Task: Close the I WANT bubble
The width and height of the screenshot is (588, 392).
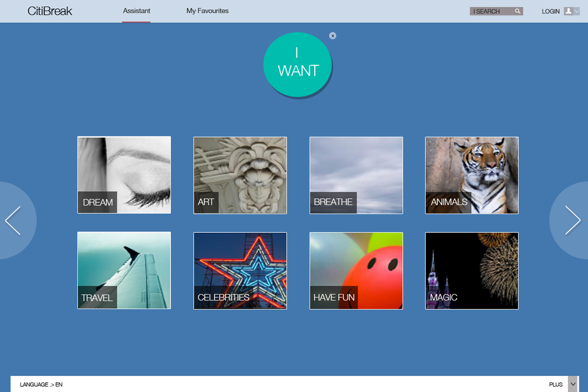Action: [x=333, y=36]
